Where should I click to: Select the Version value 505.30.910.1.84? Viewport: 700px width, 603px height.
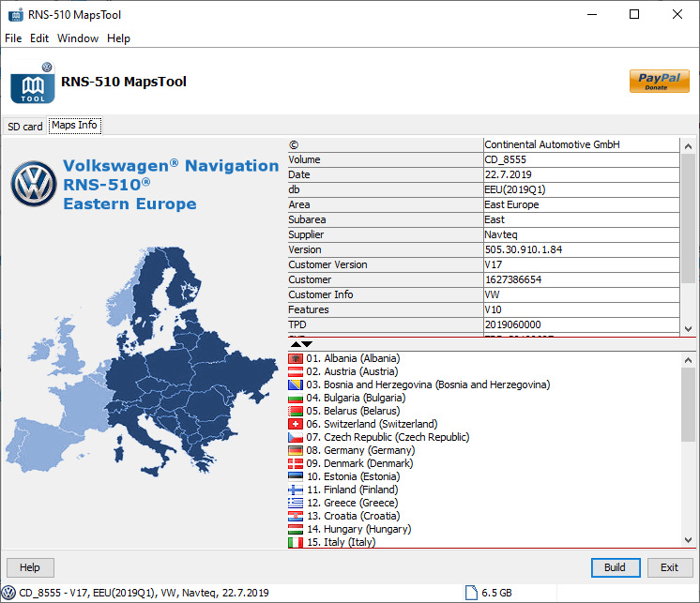[x=581, y=249]
